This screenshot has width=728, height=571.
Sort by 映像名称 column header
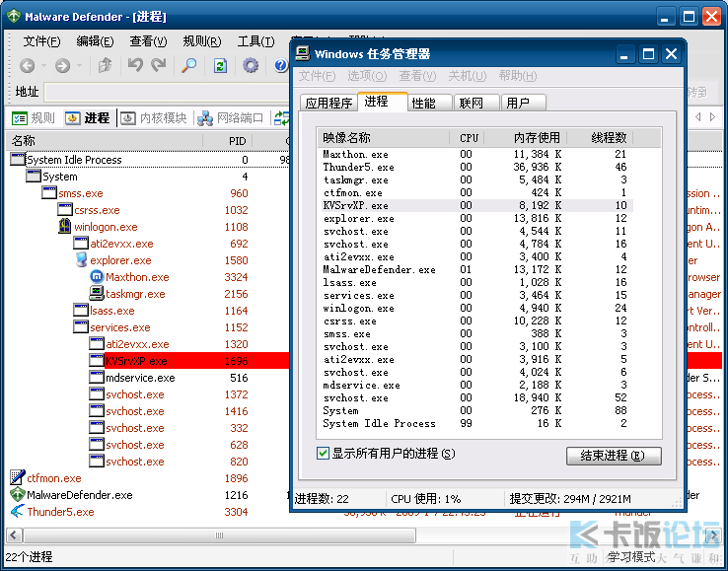pos(383,137)
